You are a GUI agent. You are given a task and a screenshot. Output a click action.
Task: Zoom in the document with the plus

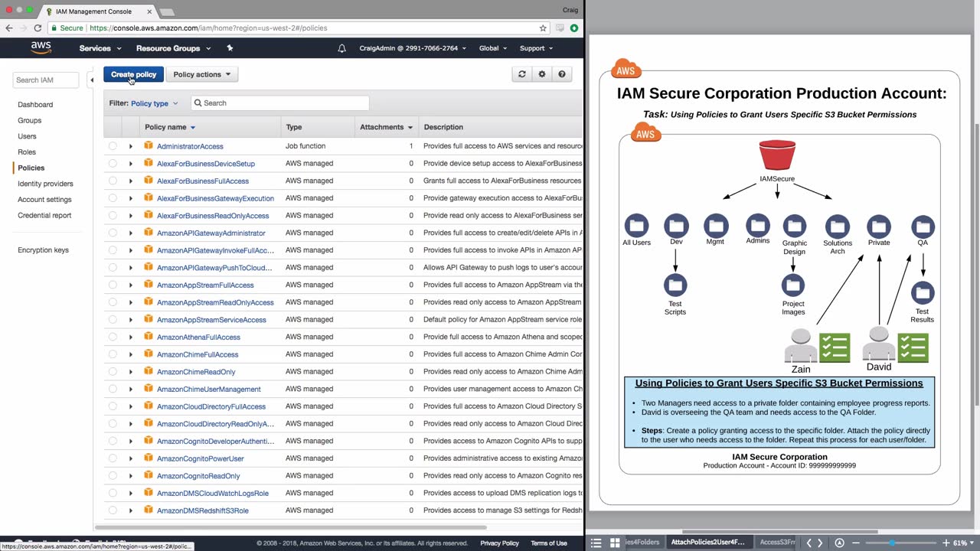point(946,543)
